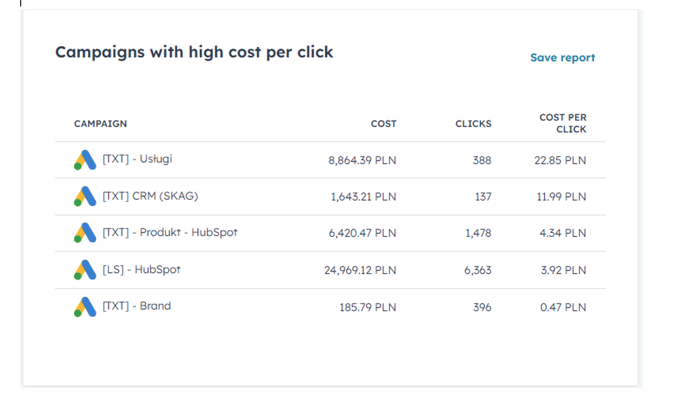Viewport: 679px width, 402px height.
Task: Click Google Ads icon for [TXT] - Usługi
Action: pyautogui.click(x=85, y=160)
